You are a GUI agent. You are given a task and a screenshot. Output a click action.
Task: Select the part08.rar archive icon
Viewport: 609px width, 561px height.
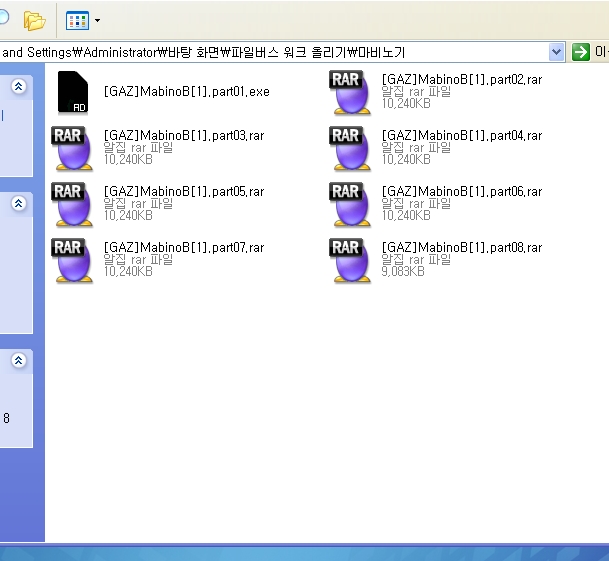(x=350, y=260)
